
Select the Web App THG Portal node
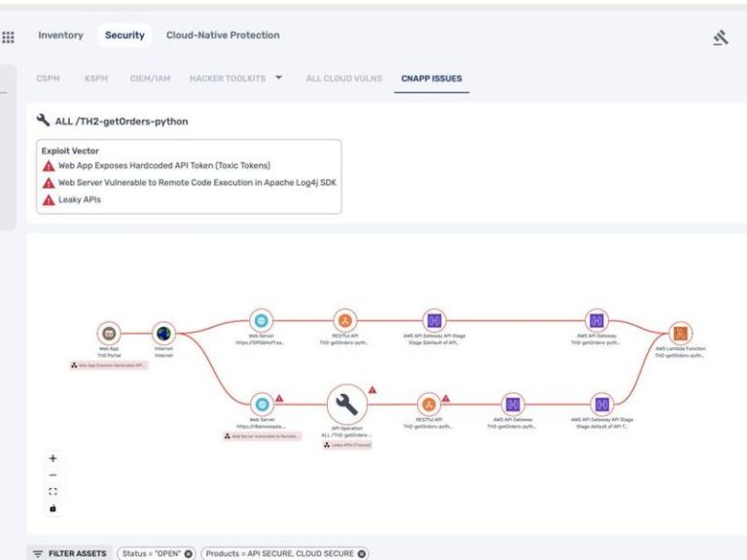[109, 333]
